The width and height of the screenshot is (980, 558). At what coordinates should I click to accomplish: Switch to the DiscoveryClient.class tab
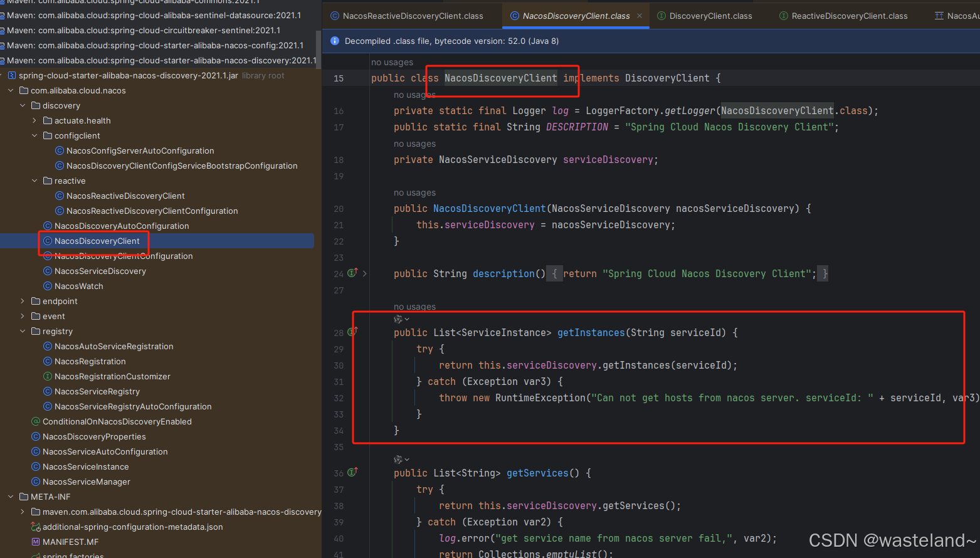pyautogui.click(x=704, y=16)
